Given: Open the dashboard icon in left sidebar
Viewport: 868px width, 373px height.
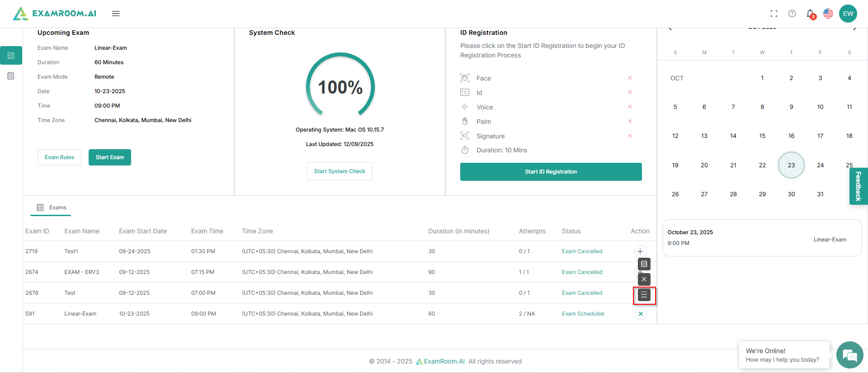Looking at the screenshot, I should point(11,56).
